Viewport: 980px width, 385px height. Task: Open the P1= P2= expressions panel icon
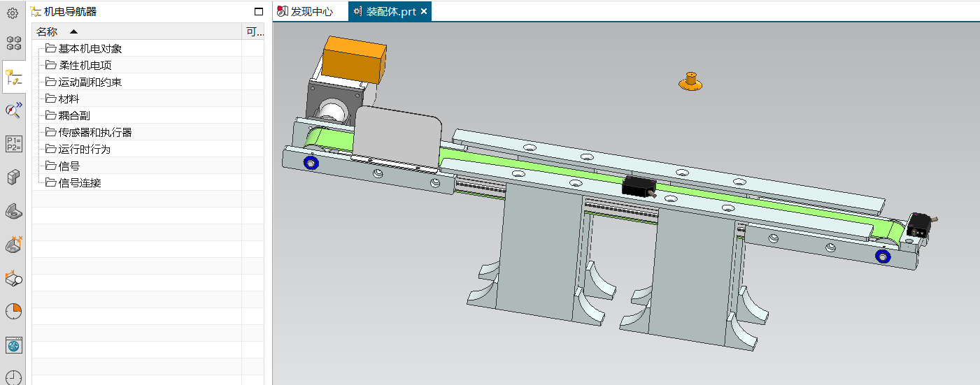13,143
